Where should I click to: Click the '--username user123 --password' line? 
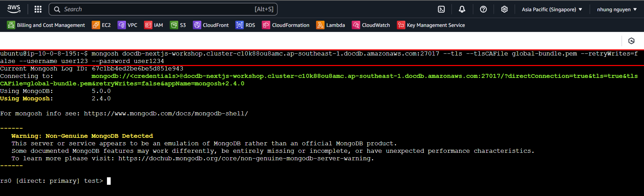[82, 61]
